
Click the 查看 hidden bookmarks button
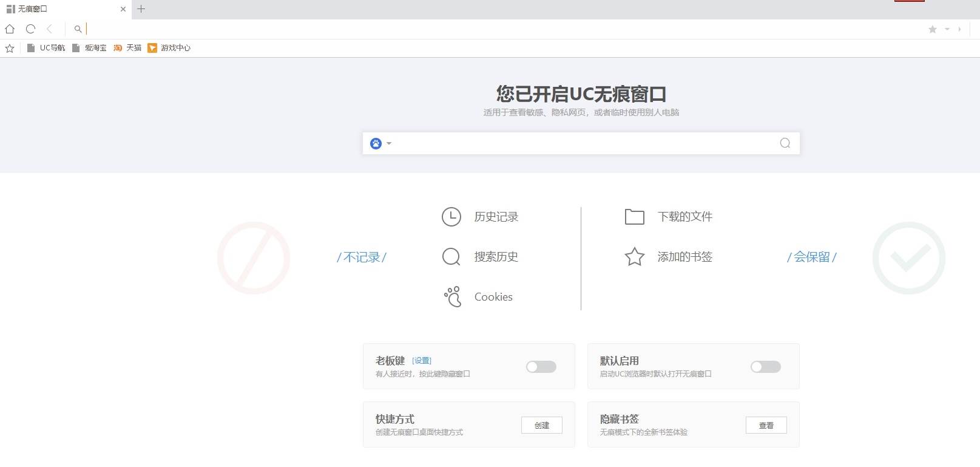coord(766,425)
